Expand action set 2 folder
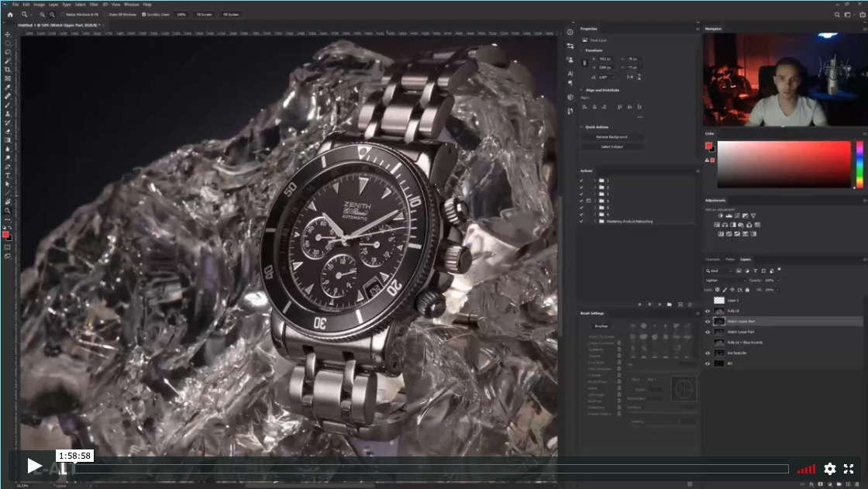 (x=595, y=188)
